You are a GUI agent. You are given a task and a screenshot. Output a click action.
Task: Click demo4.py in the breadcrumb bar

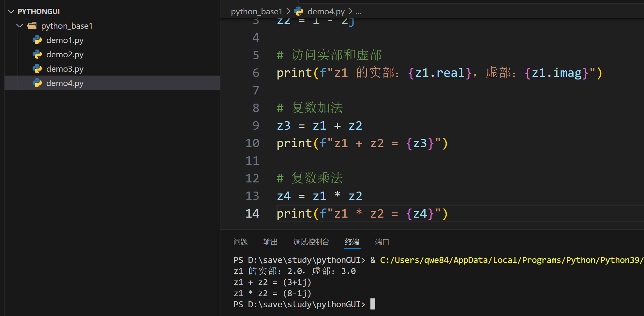[326, 11]
